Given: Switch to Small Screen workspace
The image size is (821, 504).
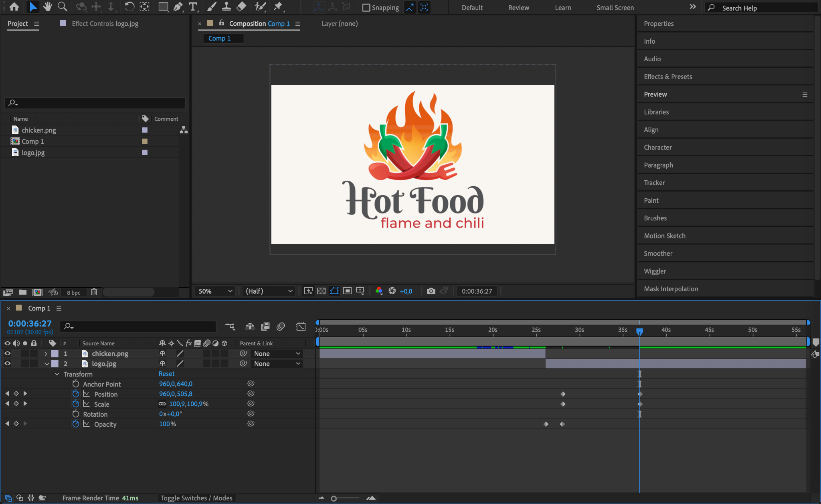Looking at the screenshot, I should 615,8.
